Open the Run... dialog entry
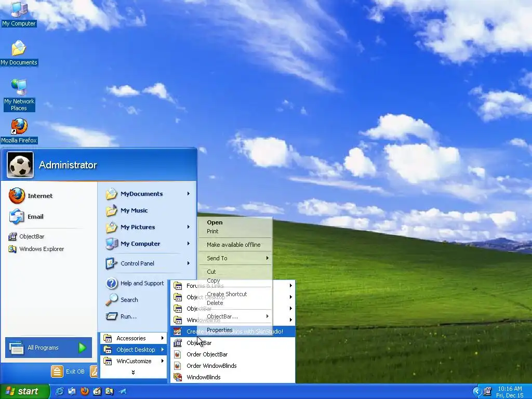 click(121, 316)
